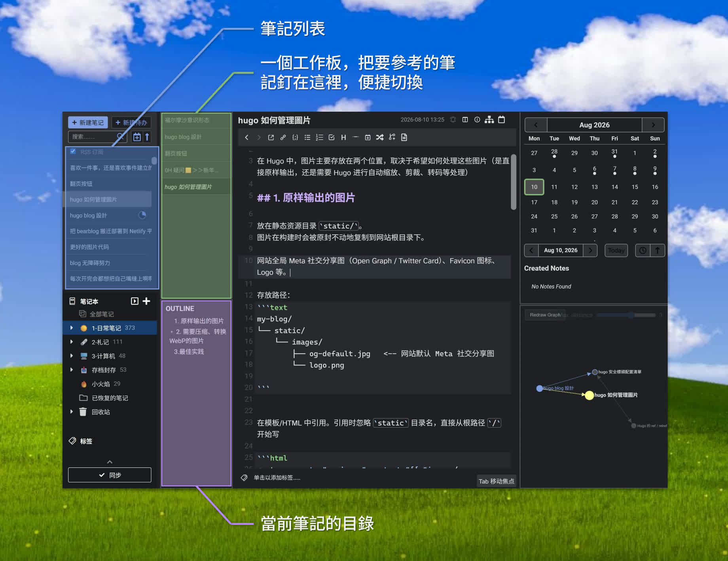
Task: Click the back navigation arrow in editor toolbar
Action: pyautogui.click(x=246, y=137)
